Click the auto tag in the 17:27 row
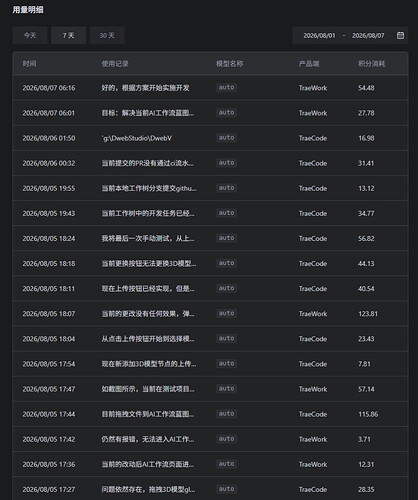Image resolution: width=418 pixels, height=500 pixels. tap(227, 489)
